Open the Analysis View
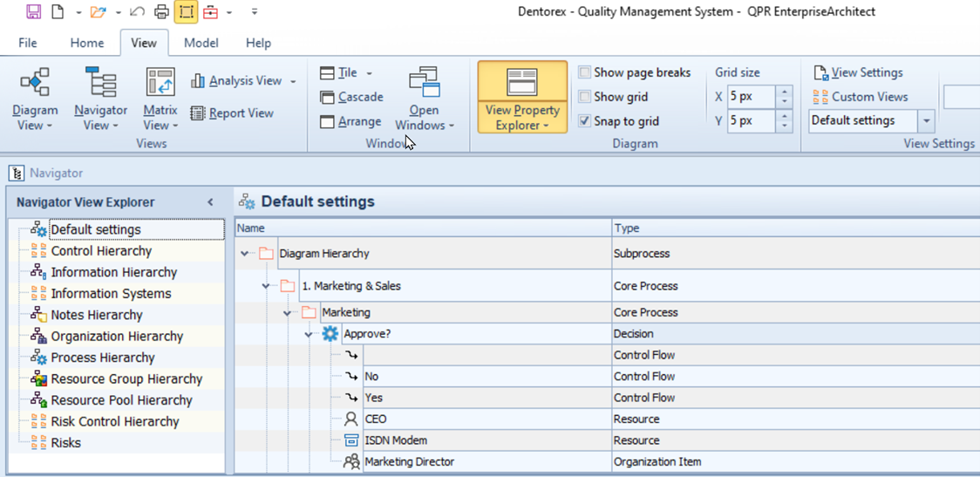Screen dimensions: 980x477 pos(237,80)
